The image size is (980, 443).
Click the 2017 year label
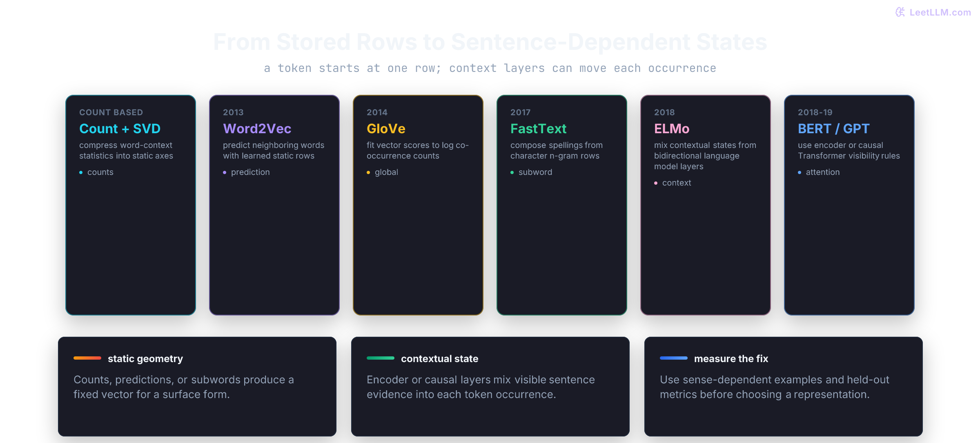click(x=521, y=112)
